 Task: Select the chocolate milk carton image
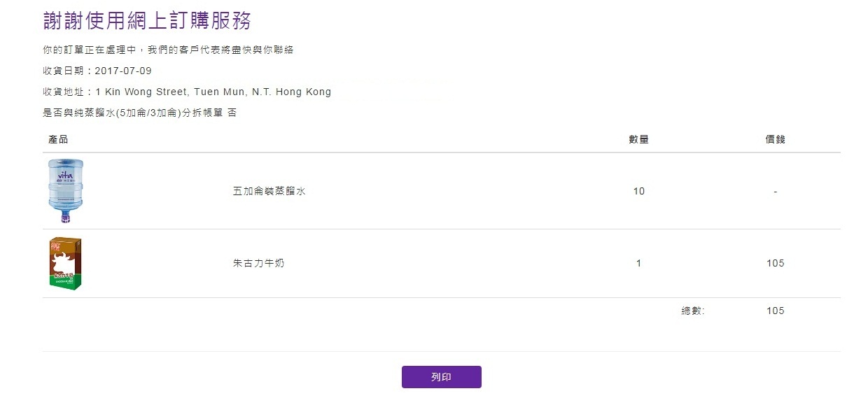click(65, 264)
